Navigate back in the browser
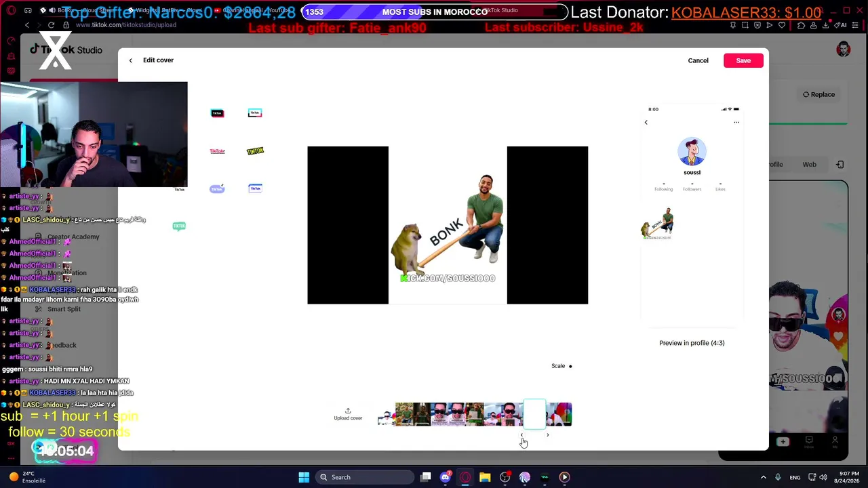The image size is (868, 488). coord(27,25)
